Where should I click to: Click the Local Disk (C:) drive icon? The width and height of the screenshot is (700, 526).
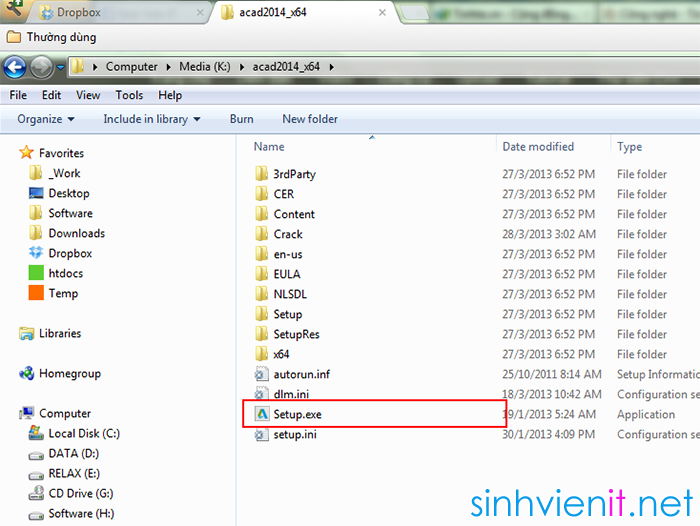[x=36, y=433]
